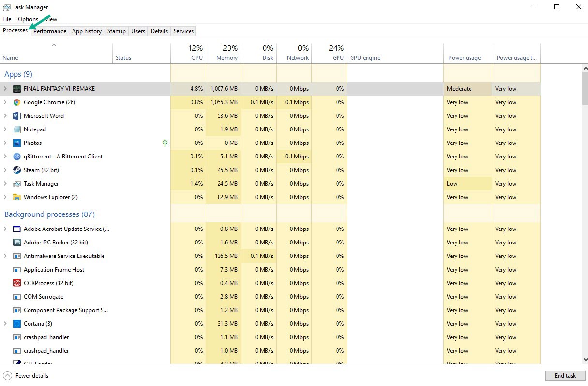Sort by Memory column header
The image size is (588, 386).
pos(223,53)
